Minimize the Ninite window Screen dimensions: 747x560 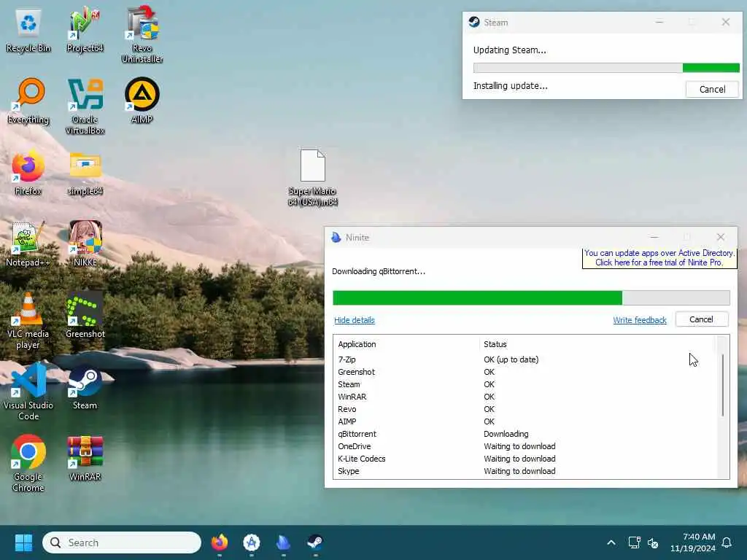(654, 237)
